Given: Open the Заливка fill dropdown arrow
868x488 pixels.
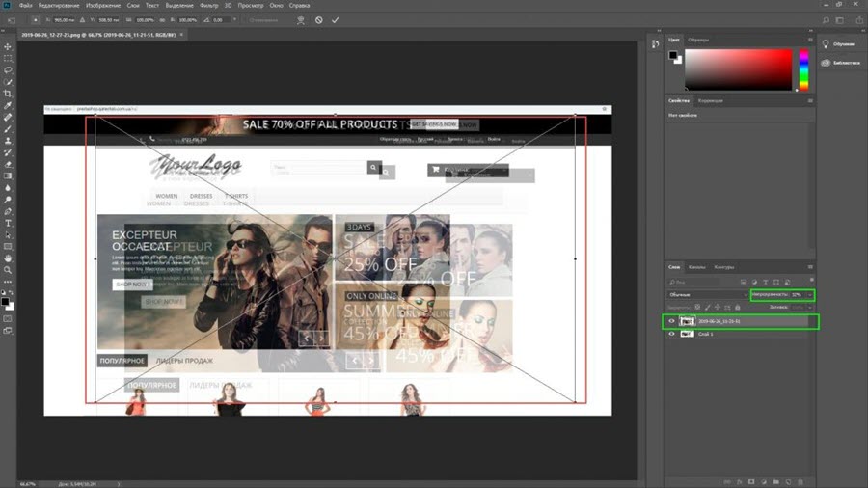Looking at the screenshot, I should point(810,307).
